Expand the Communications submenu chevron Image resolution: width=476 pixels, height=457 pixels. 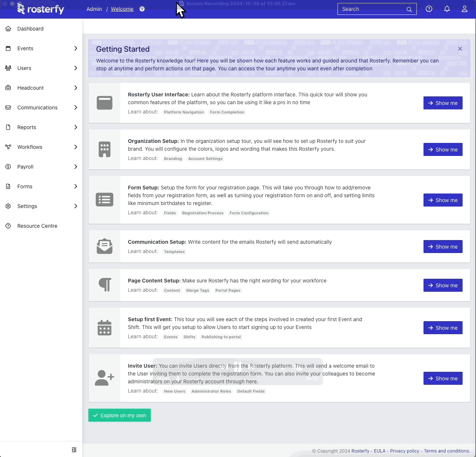point(76,108)
